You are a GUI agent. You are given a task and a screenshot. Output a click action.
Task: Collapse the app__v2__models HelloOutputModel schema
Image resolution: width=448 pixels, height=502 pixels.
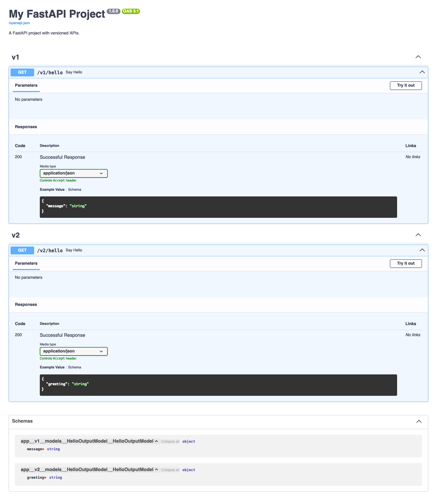click(89, 469)
